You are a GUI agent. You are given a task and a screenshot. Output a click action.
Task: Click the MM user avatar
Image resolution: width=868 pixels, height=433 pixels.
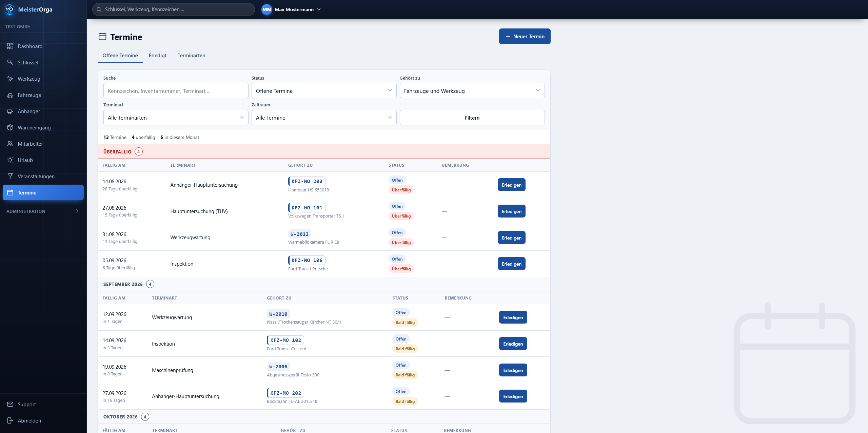(267, 9)
